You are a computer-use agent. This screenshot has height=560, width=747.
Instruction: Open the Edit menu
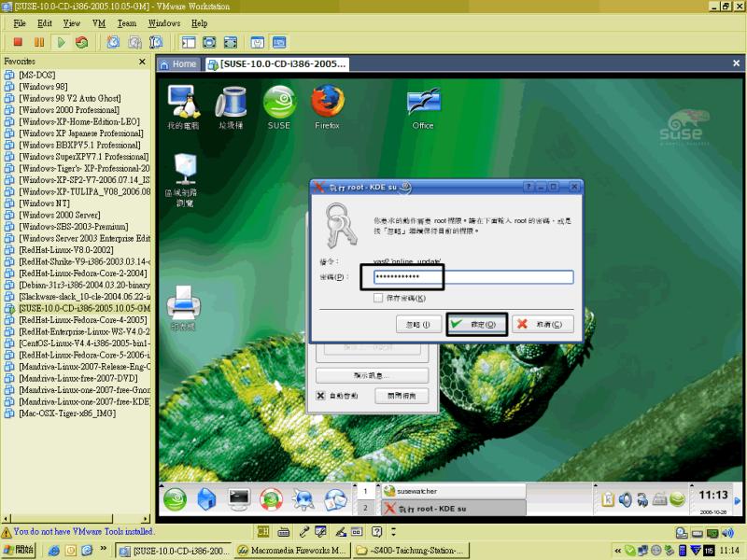tap(44, 23)
